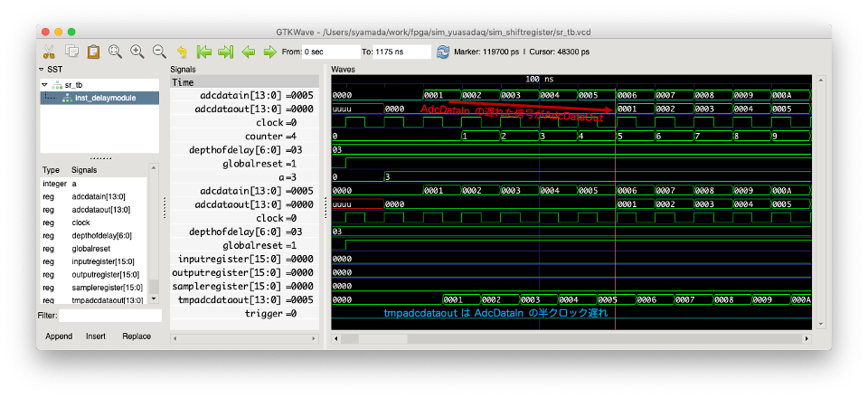Jump to start with the green arrow-to-bar icon

pos(204,52)
